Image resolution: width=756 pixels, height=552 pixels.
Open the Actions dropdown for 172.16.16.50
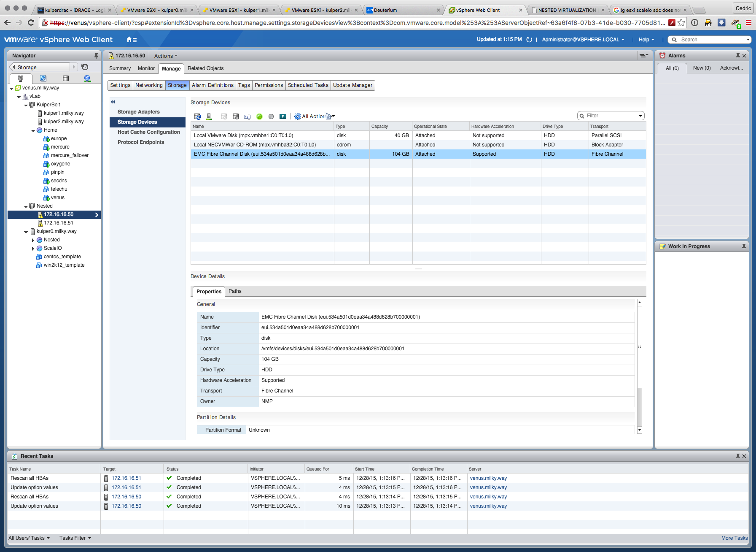[166, 56]
